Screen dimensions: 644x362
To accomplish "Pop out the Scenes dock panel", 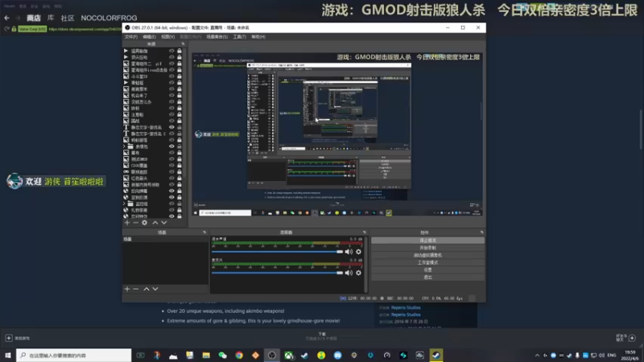I will click(204, 232).
